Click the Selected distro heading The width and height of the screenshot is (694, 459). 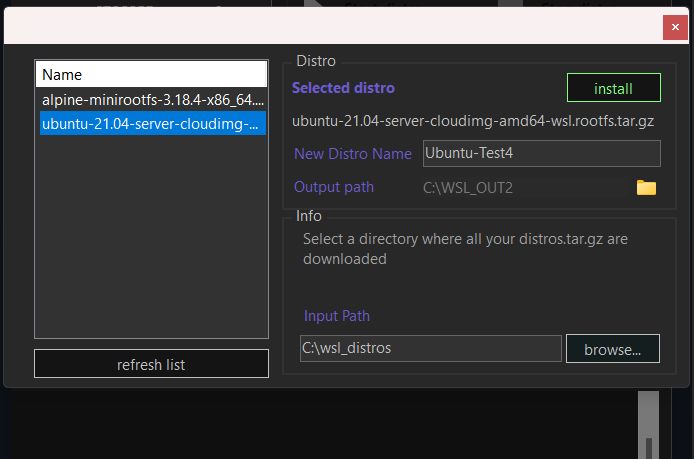point(343,88)
